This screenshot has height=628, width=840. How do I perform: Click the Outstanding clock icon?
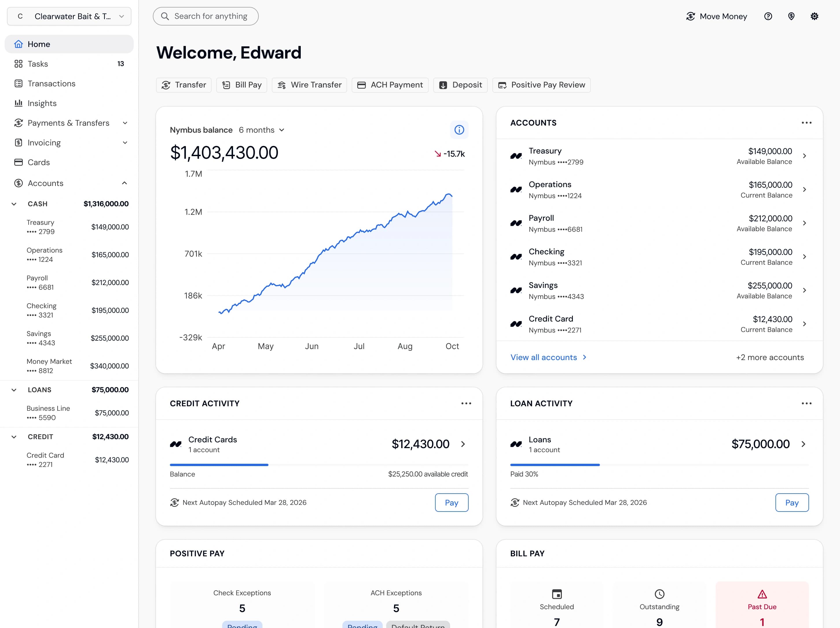(x=659, y=594)
